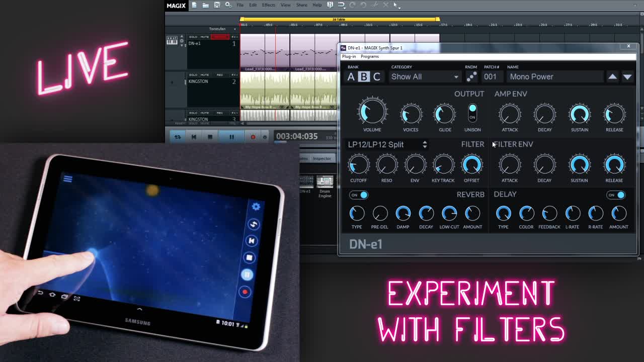644x362 pixels.
Task: Turn off the REVERB on switch
Action: point(359,195)
